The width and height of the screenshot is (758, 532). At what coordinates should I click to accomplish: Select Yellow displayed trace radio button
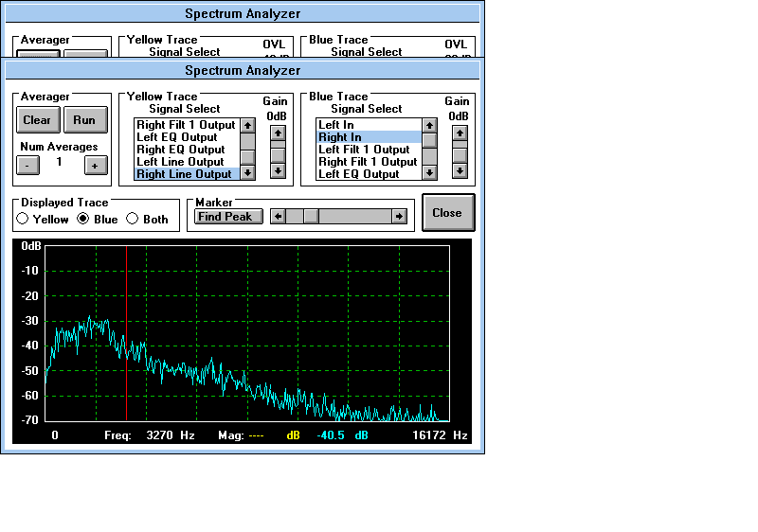point(23,219)
